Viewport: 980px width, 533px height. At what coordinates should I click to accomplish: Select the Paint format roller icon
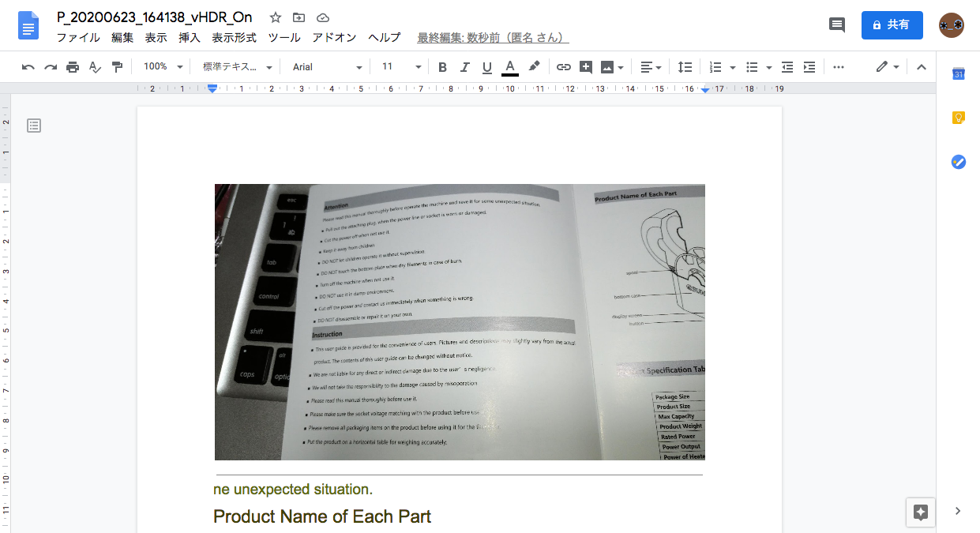click(117, 67)
